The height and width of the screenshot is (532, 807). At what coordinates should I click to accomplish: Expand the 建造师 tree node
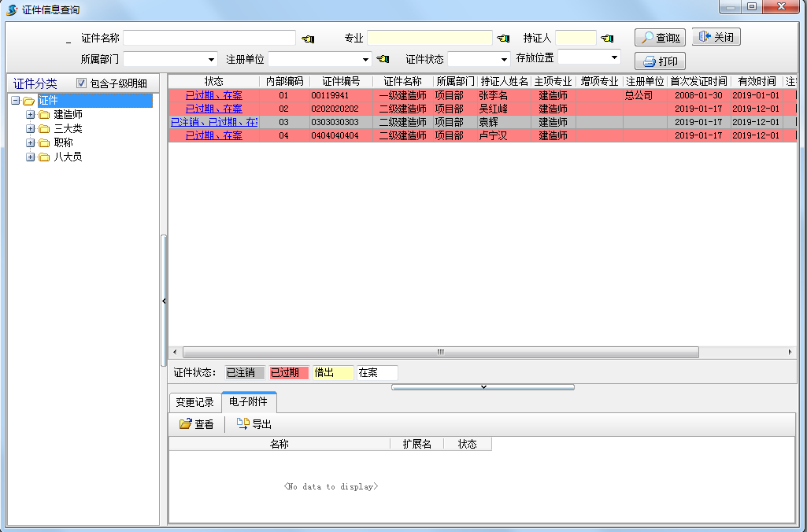click(31, 115)
